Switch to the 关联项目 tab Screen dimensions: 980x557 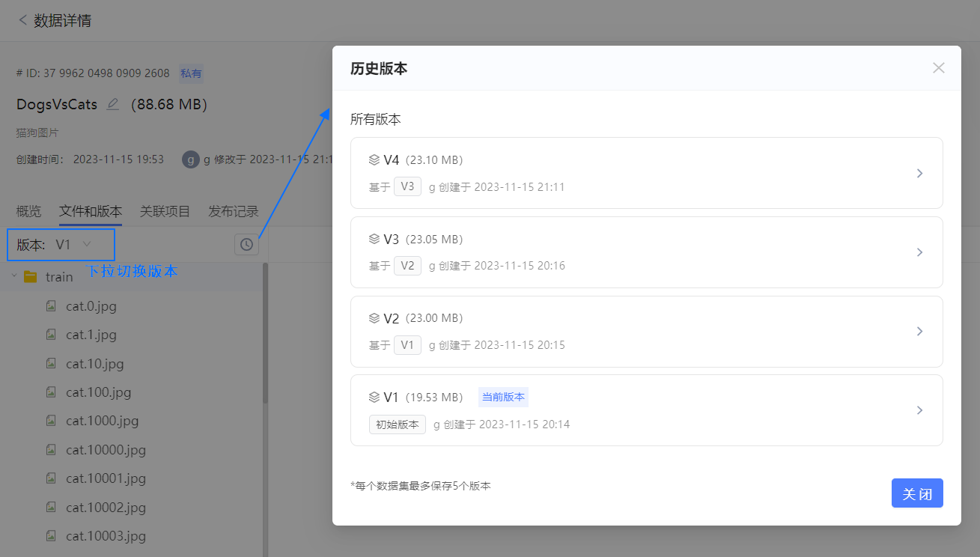(x=165, y=211)
